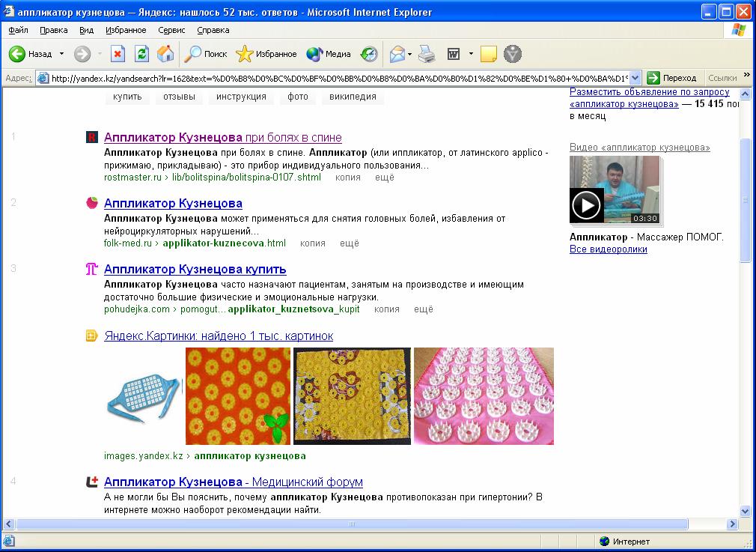Click the address bar URL field
The width and height of the screenshot is (756, 552).
pyautogui.click(x=333, y=78)
